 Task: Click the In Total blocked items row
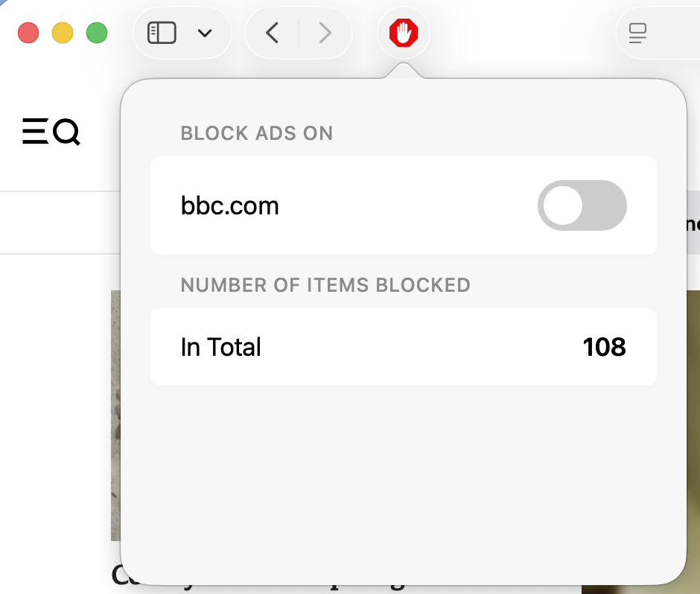220,347
